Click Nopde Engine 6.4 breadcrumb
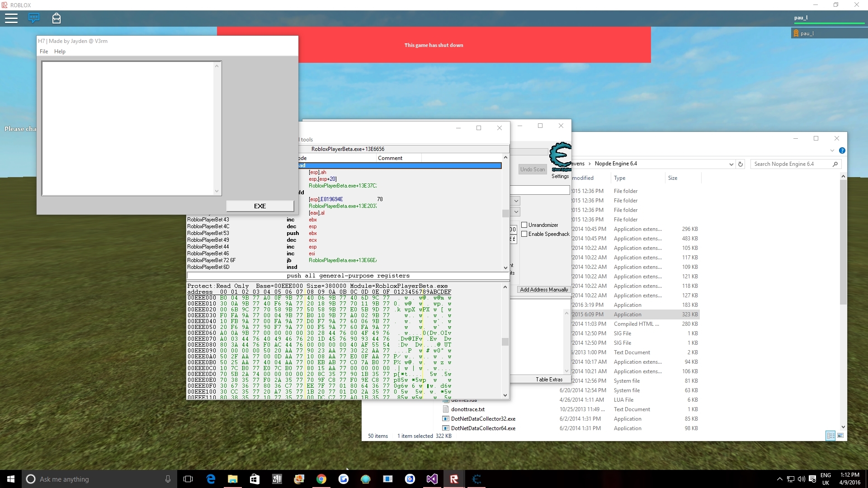Viewport: 868px width, 488px height. (x=616, y=164)
